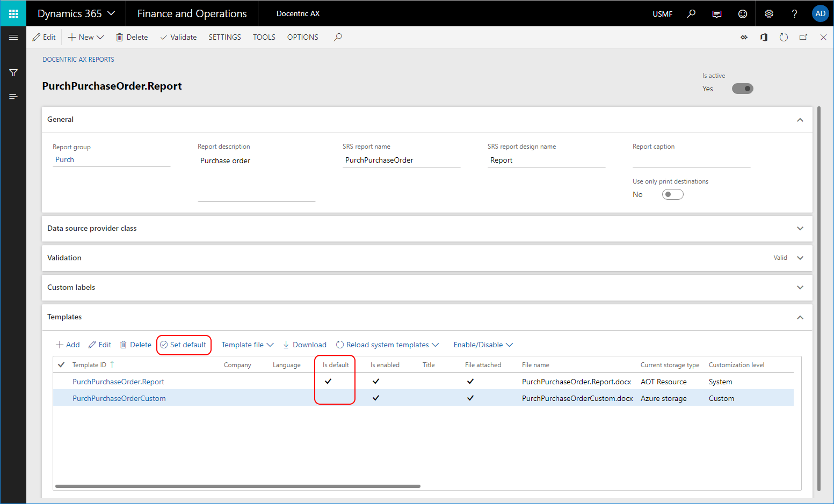Open the Template file dropdown

click(x=248, y=345)
